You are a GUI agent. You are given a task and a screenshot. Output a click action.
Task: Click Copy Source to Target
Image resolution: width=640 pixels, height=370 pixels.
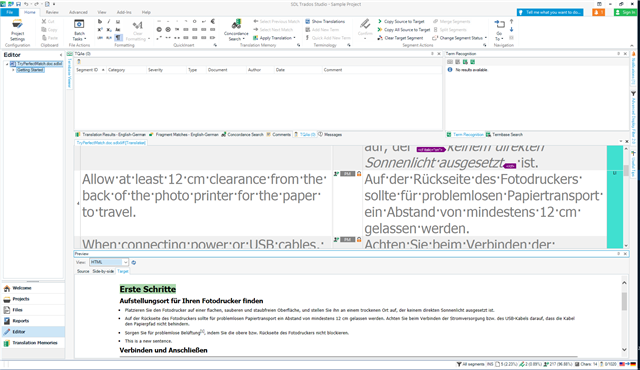coord(401,21)
